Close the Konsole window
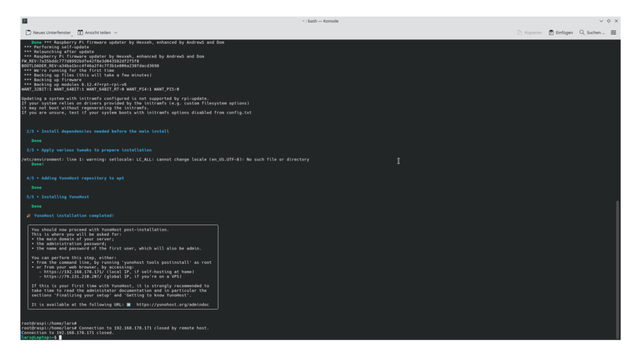The width and height of the screenshot is (641, 364). [x=616, y=21]
